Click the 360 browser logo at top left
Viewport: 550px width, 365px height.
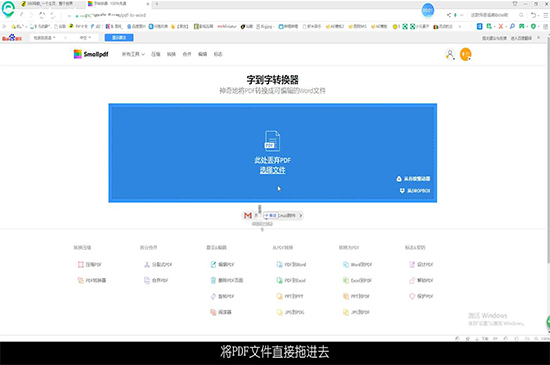coord(8,9)
